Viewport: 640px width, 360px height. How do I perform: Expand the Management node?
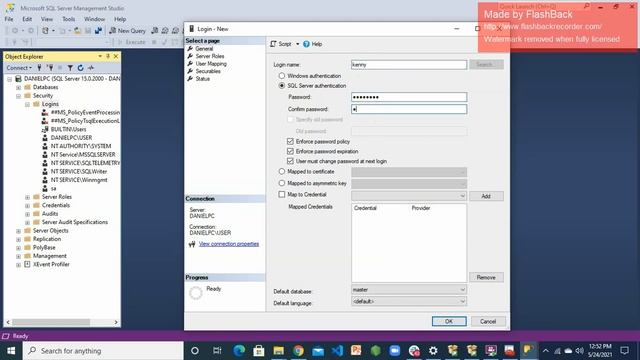[18, 256]
